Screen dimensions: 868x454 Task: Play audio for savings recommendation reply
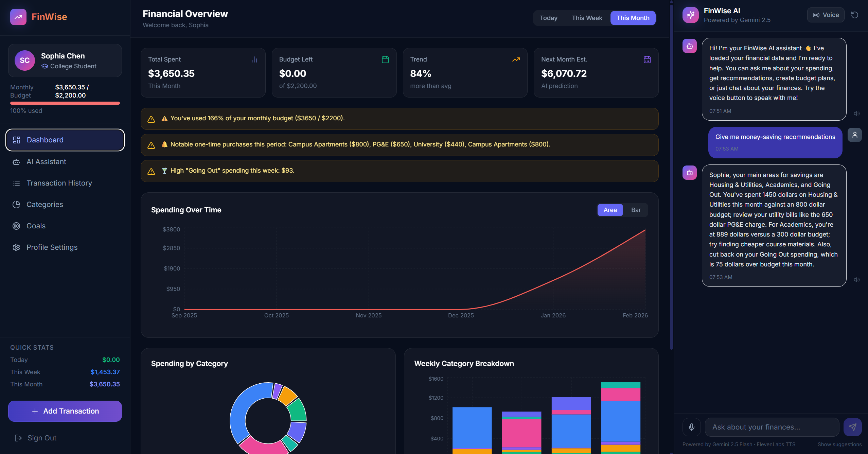point(856,280)
